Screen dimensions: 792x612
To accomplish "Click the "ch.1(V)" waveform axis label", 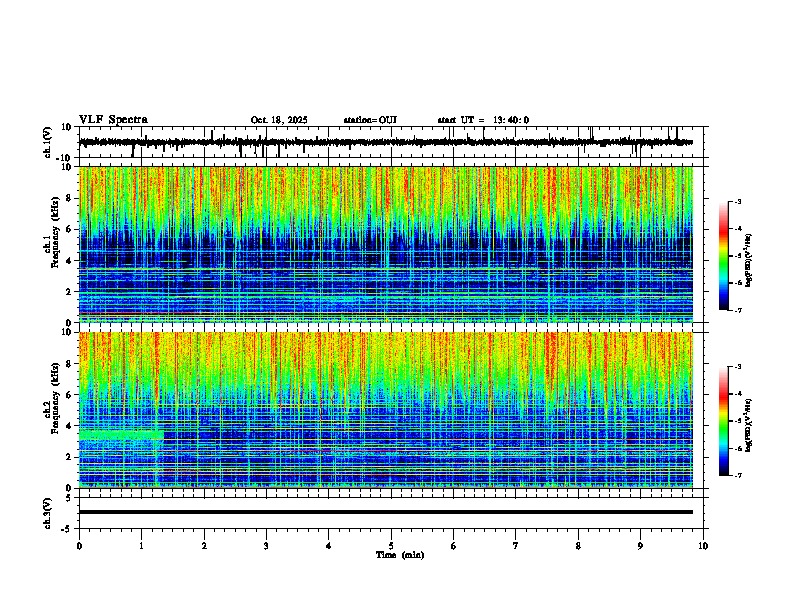I will point(48,142).
